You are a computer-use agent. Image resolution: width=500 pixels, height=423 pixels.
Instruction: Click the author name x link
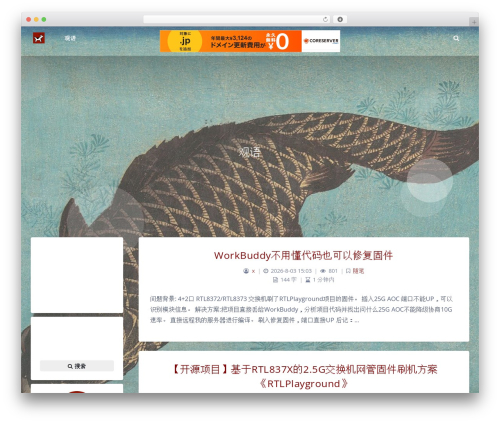point(253,271)
